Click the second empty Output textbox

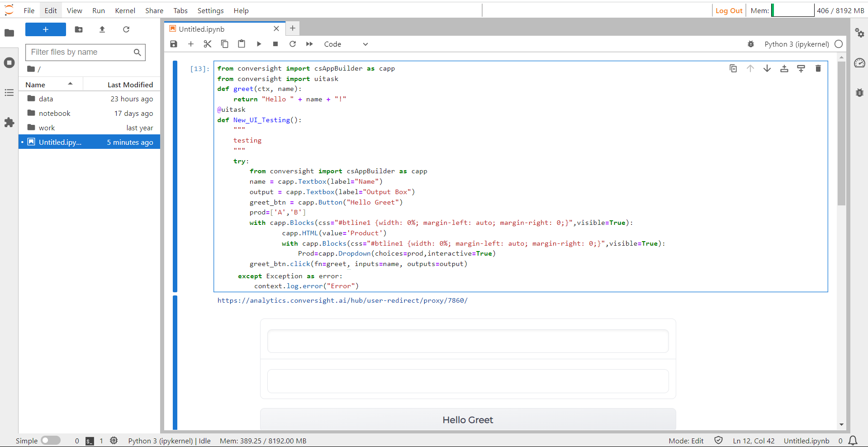(468, 381)
